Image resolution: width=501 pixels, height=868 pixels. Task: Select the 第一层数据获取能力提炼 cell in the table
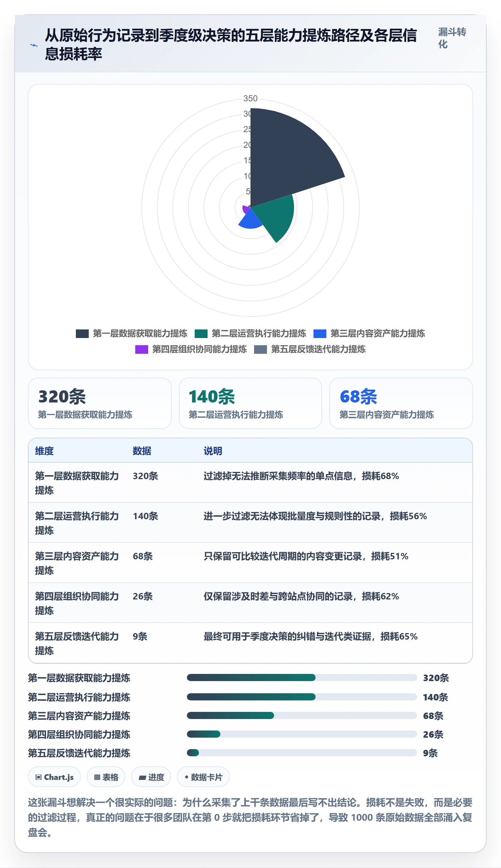coord(77,483)
